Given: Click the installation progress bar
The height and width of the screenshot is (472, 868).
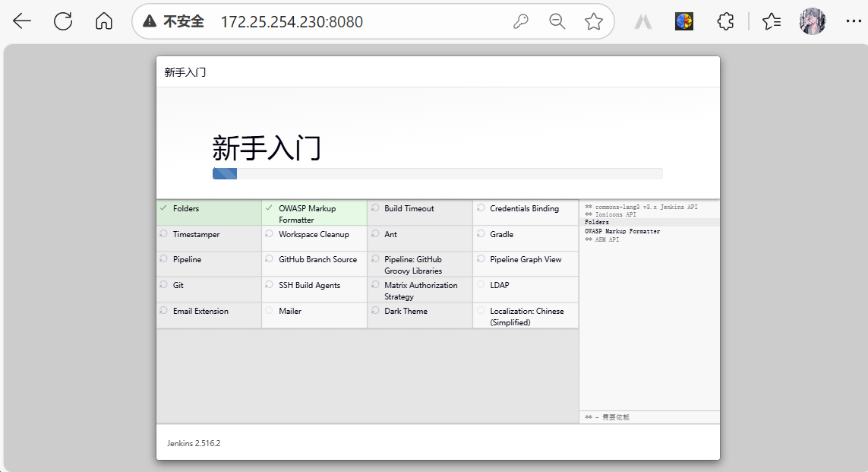Looking at the screenshot, I should (x=437, y=174).
